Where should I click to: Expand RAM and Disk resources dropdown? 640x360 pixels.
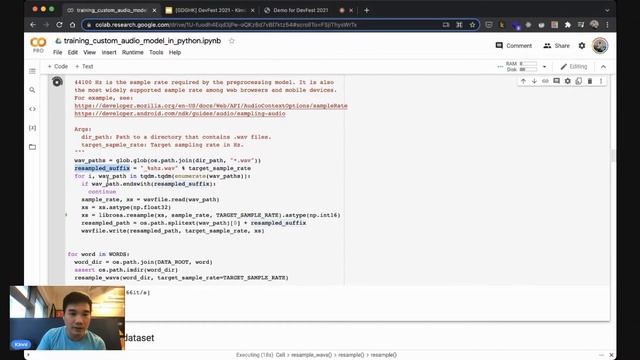544,67
